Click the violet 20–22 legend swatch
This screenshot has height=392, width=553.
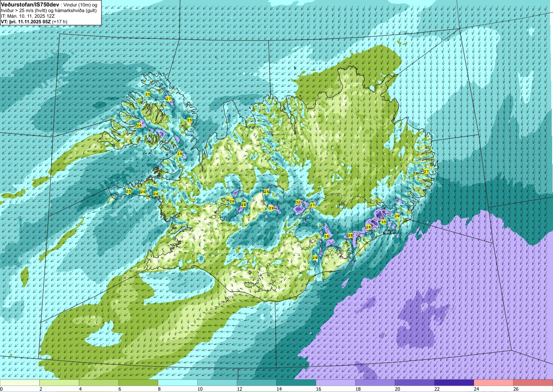415,383
